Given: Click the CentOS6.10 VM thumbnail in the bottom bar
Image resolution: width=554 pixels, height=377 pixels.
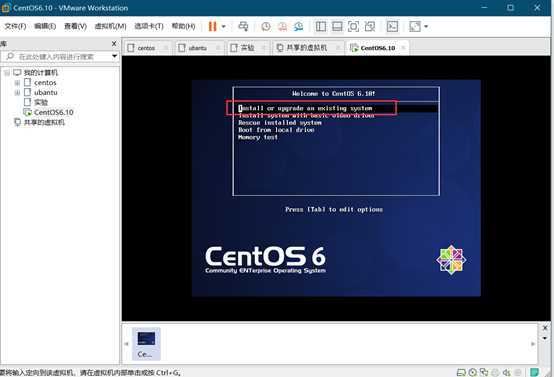Looking at the screenshot, I should tap(146, 343).
